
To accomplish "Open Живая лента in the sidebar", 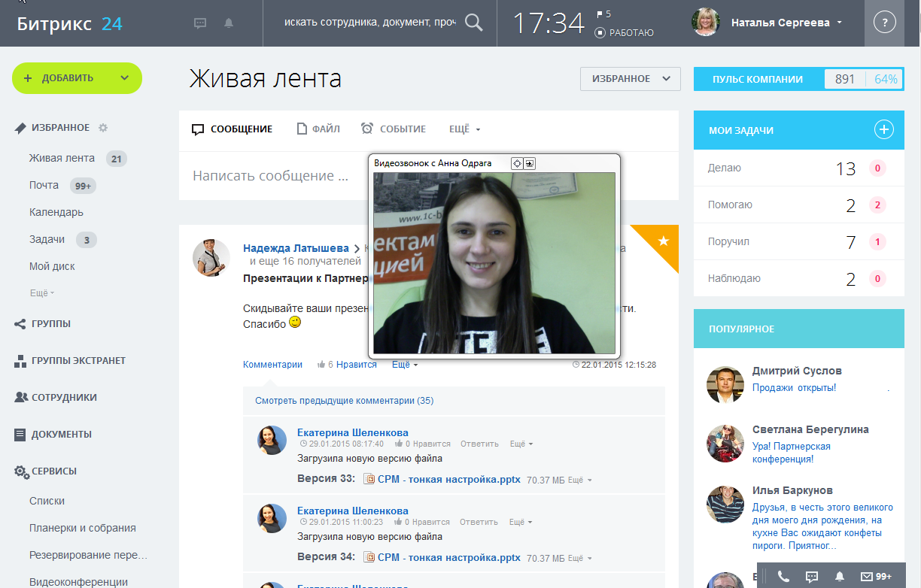I will pyautogui.click(x=62, y=158).
